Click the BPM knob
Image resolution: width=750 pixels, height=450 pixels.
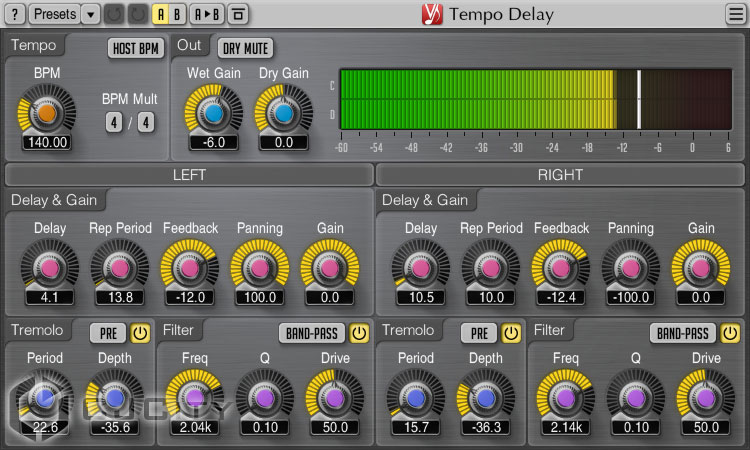47,113
